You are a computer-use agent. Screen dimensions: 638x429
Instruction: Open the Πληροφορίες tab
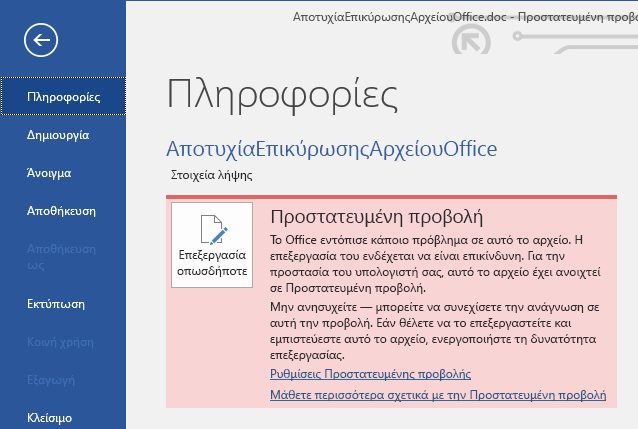[x=63, y=96]
